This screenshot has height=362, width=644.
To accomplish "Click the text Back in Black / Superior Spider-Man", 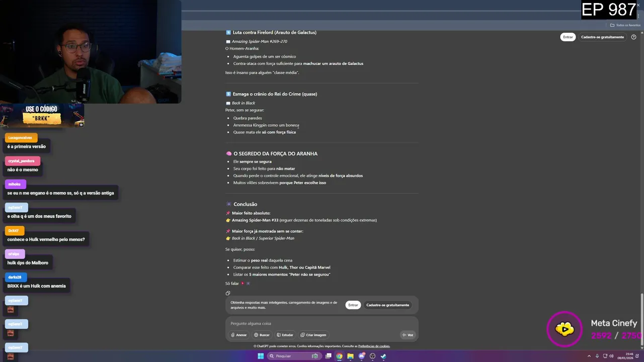I will click(x=263, y=238).
